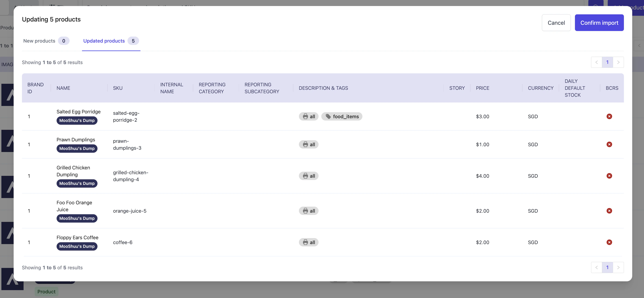644x298 pixels.
Task: Click the BCRS column header
Action: [612, 88]
